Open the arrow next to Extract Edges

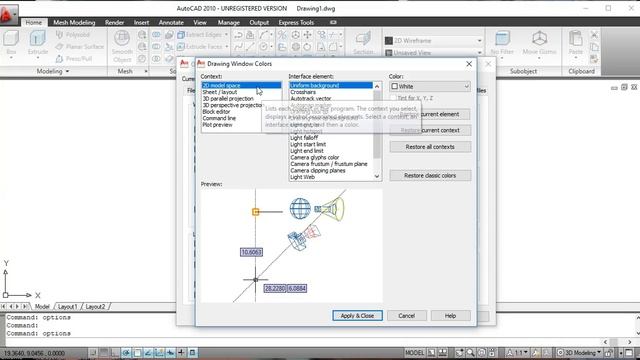pos(227,35)
